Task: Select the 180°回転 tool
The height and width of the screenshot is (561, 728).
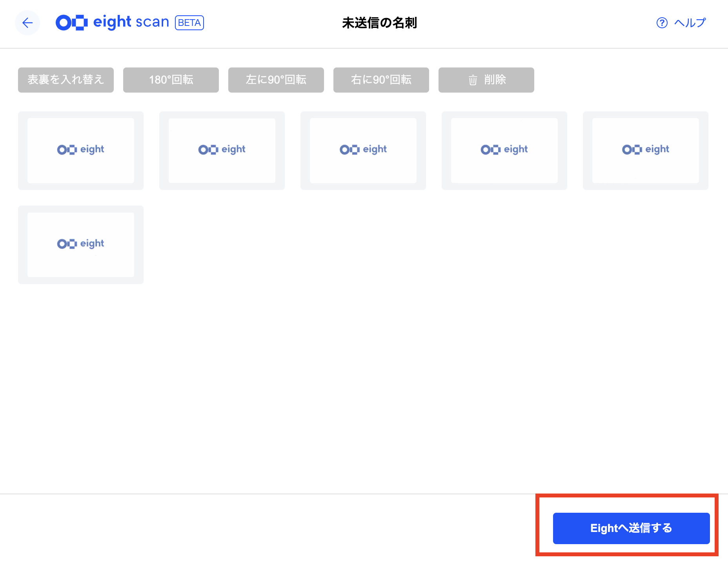Action: click(x=171, y=80)
